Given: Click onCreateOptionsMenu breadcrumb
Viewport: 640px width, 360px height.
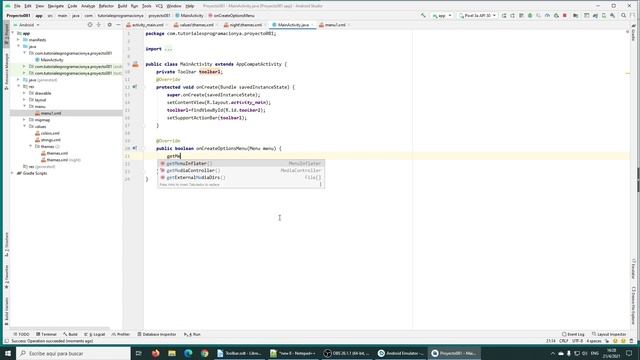Looking at the screenshot, I should coord(231,16).
